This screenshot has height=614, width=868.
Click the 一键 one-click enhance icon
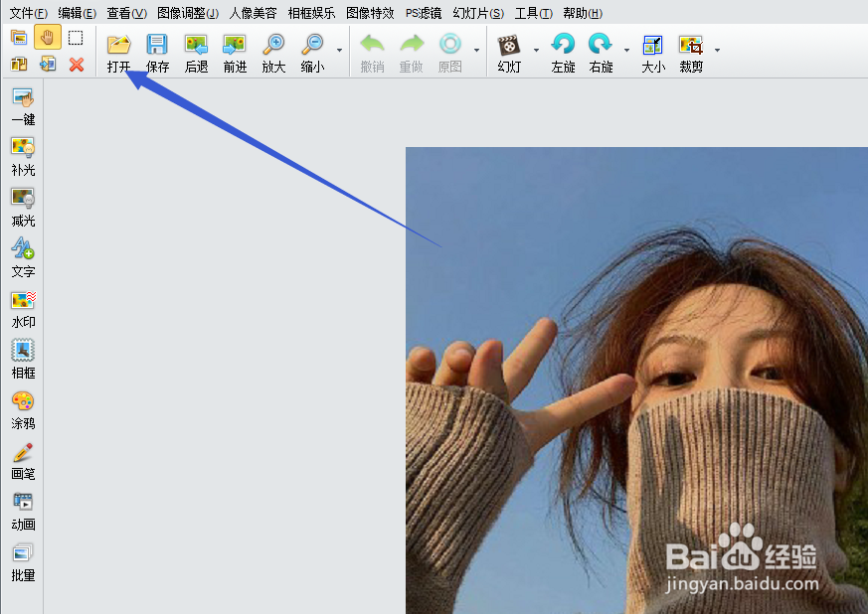coord(23,98)
